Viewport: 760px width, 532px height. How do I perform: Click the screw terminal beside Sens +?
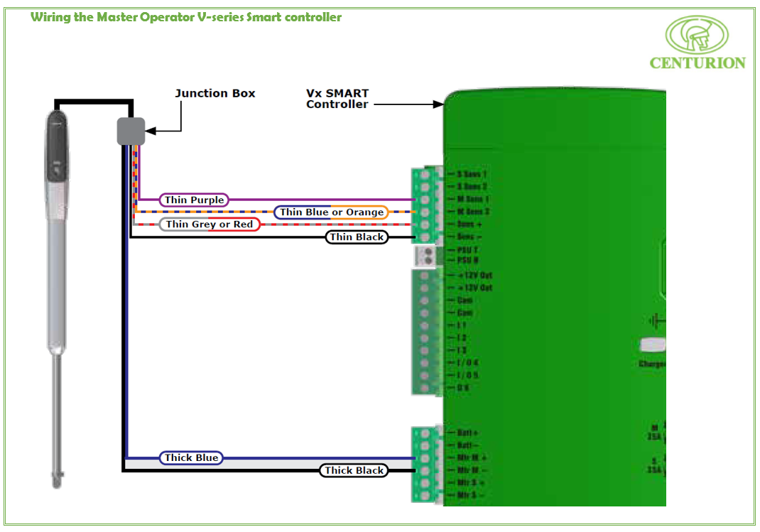point(425,225)
